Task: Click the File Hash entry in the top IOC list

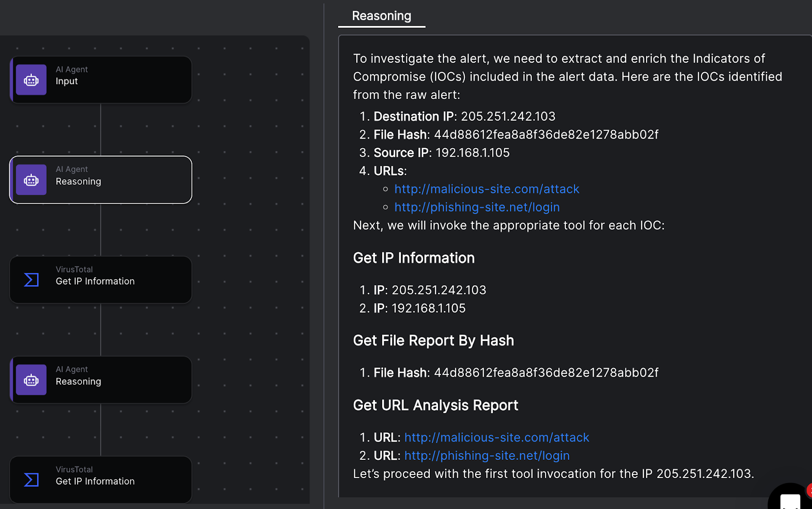Action: [515, 135]
